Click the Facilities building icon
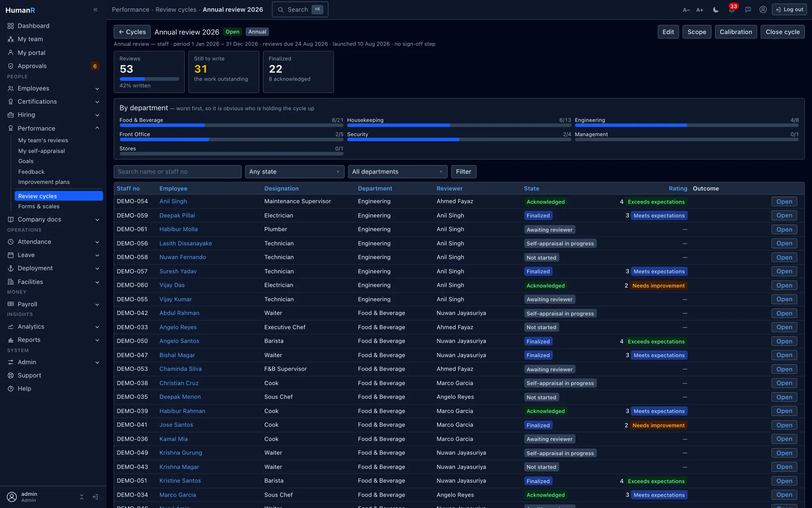The height and width of the screenshot is (508, 812). [11, 282]
